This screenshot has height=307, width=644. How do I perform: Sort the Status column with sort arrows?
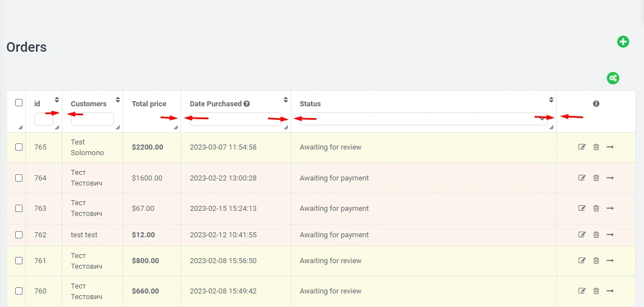tap(551, 100)
